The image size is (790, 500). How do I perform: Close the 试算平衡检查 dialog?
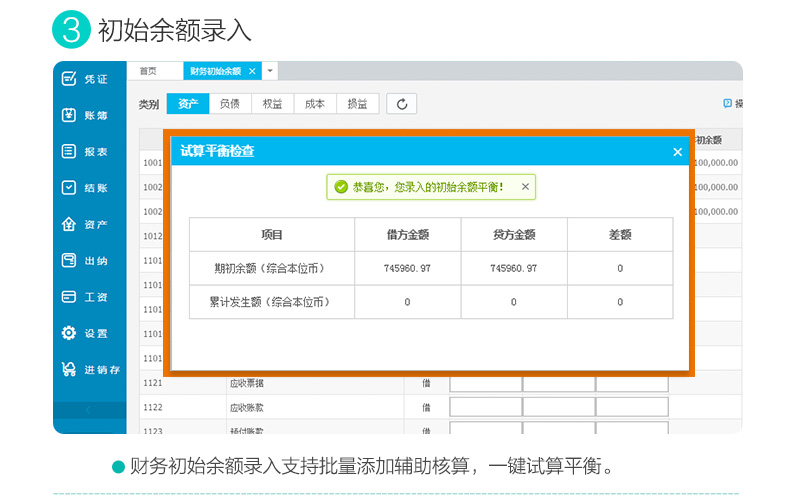677,152
